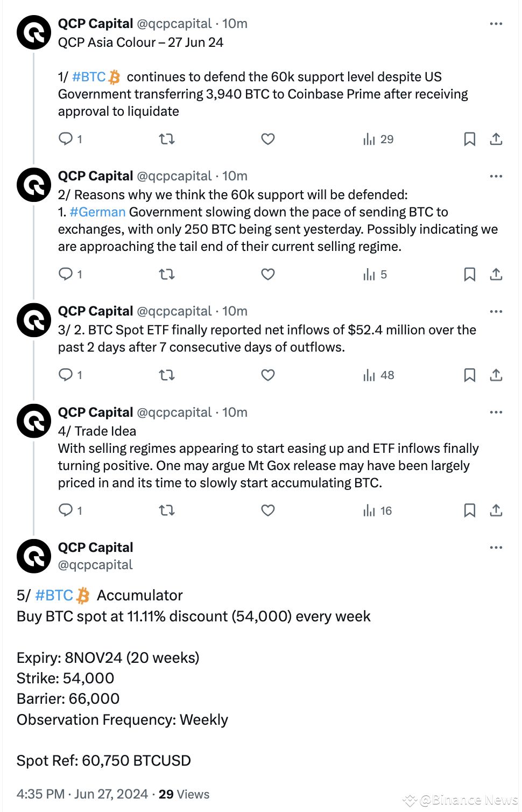Open QCP Capital avatar on the first tweet
522x812 pixels.
[34, 32]
